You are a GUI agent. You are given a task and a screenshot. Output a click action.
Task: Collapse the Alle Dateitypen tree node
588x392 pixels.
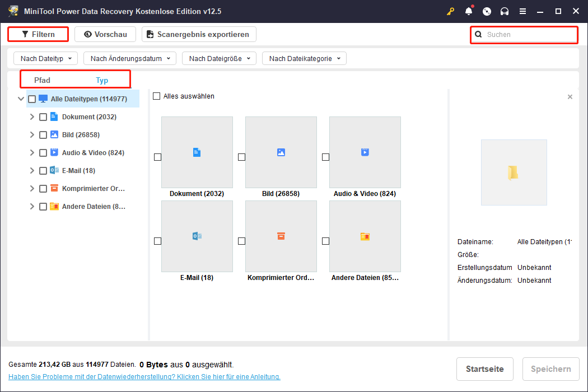[x=21, y=99]
